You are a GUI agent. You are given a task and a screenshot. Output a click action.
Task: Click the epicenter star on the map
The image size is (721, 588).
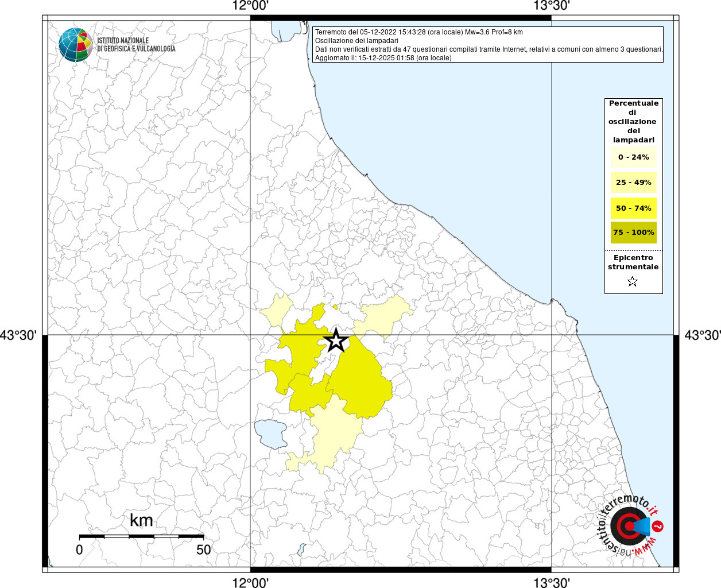click(x=336, y=341)
